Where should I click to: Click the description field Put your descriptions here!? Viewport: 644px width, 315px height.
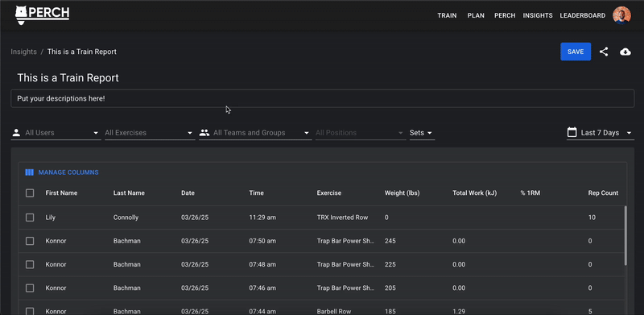[x=323, y=99]
